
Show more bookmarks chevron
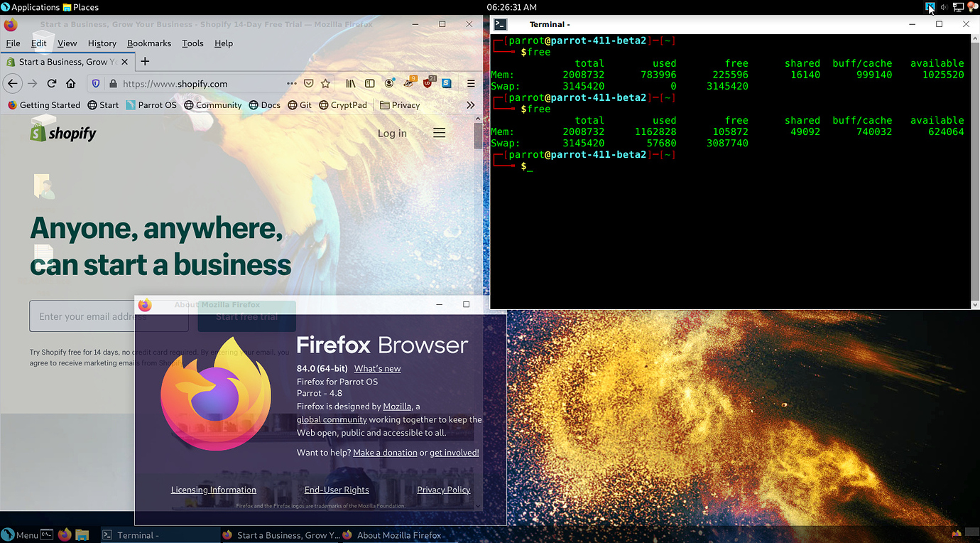tap(470, 104)
